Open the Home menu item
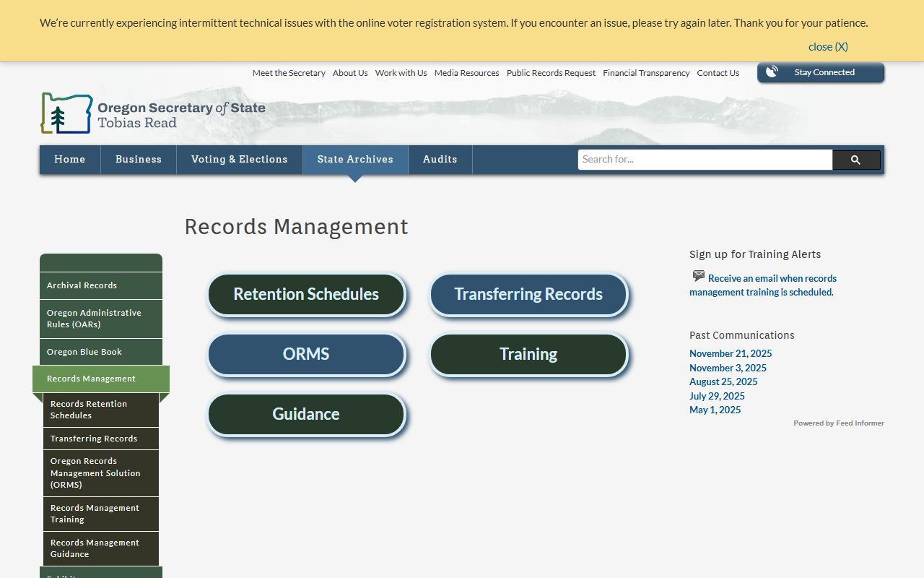924x578 pixels. click(70, 160)
